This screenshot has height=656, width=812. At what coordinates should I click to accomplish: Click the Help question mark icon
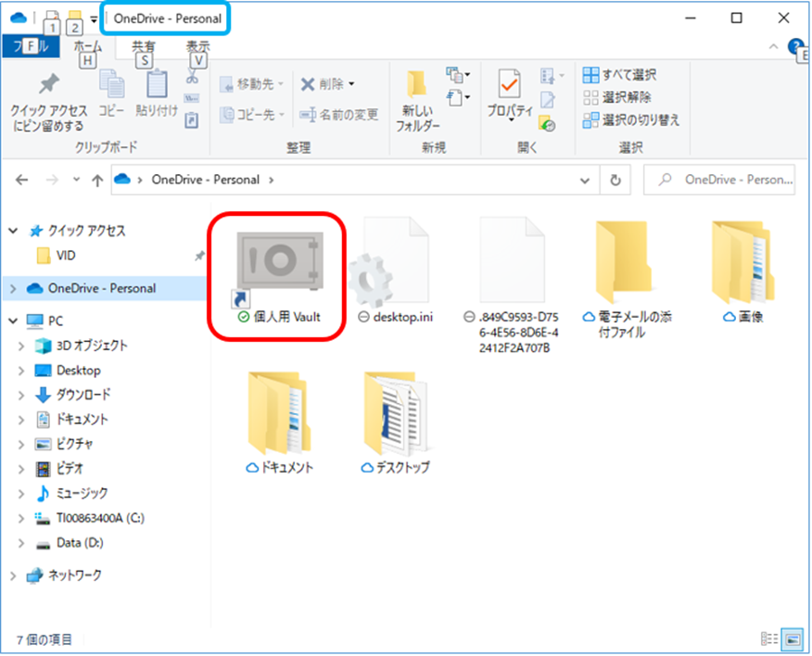point(795,47)
